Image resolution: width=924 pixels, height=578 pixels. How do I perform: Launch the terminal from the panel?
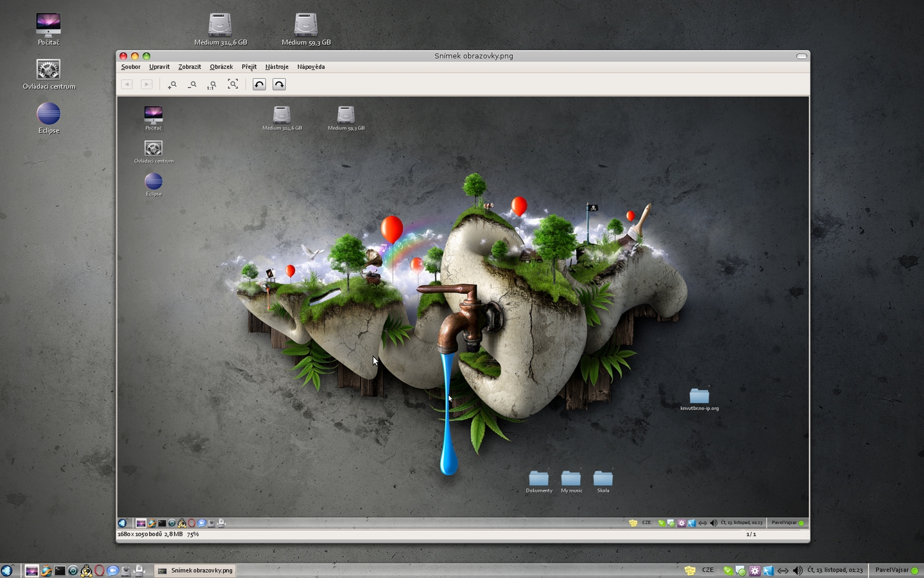60,570
